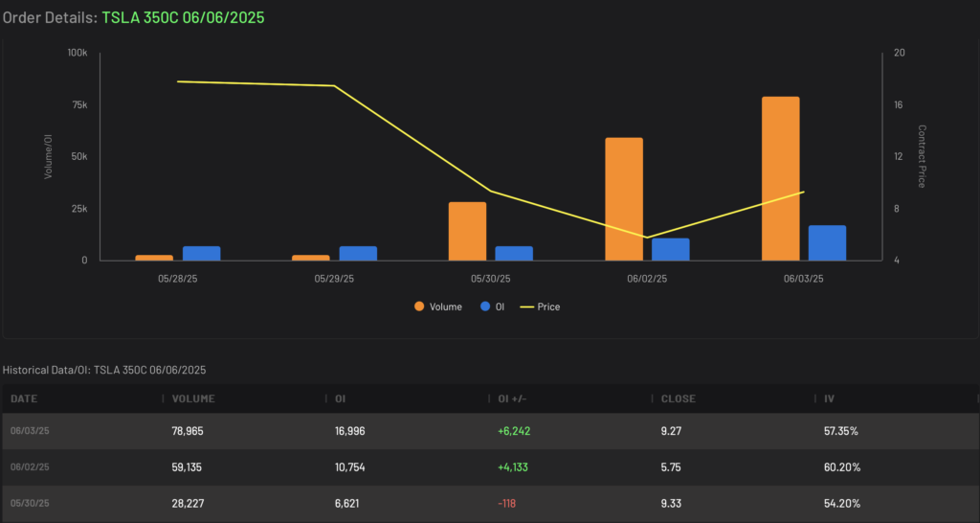Click the 05/29/25 blue OI bar
Viewport: 980px width, 523px height.
click(x=358, y=254)
